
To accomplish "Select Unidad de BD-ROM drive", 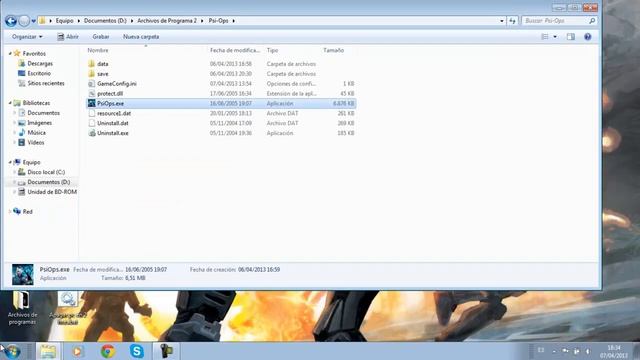I will point(51,192).
